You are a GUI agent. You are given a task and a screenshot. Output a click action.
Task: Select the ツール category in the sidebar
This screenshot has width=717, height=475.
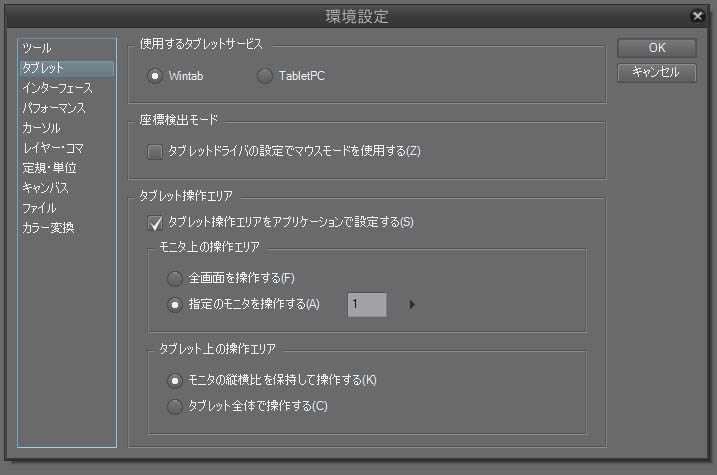[x=67, y=48]
